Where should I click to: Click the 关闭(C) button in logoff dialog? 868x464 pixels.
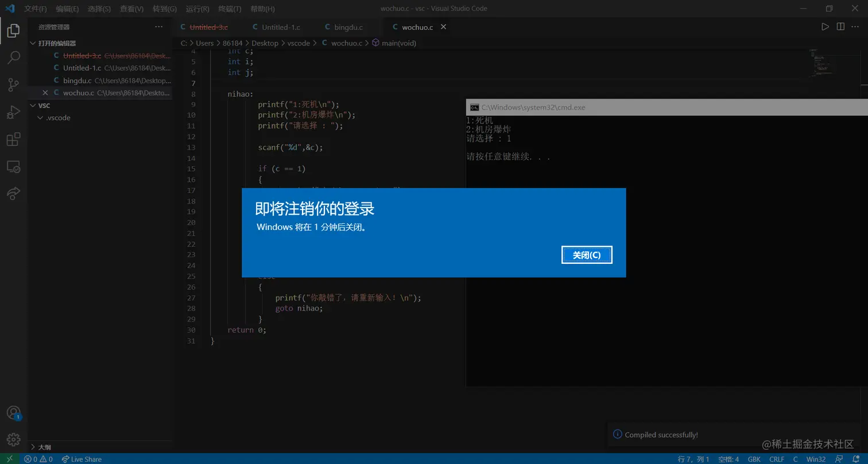(x=587, y=255)
